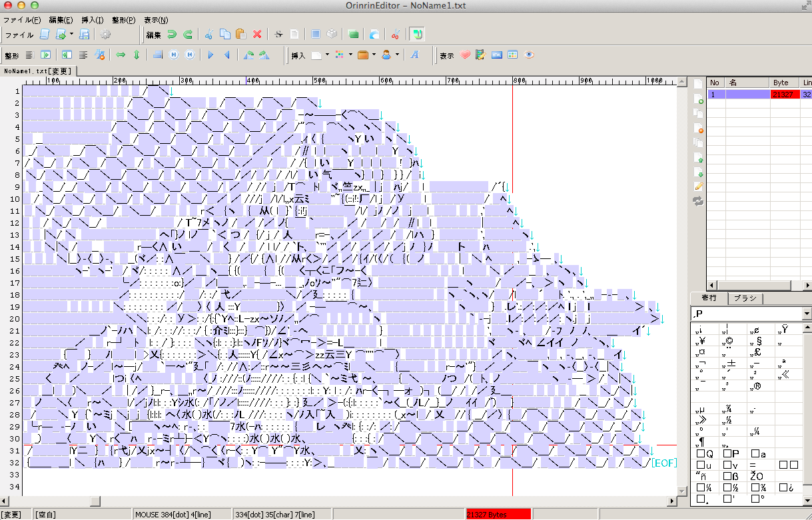Click the pink heart icon in display toolbar
812x520 pixels.
465,55
